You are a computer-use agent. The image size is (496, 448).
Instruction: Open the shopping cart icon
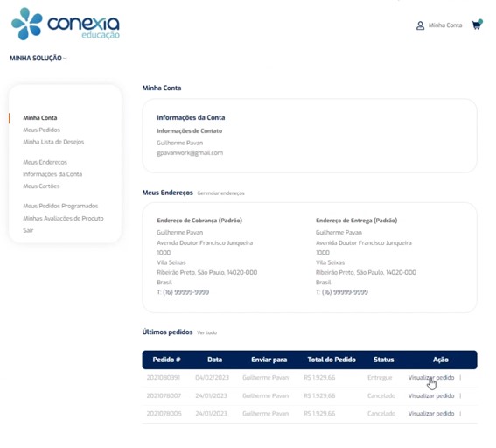[477, 24]
